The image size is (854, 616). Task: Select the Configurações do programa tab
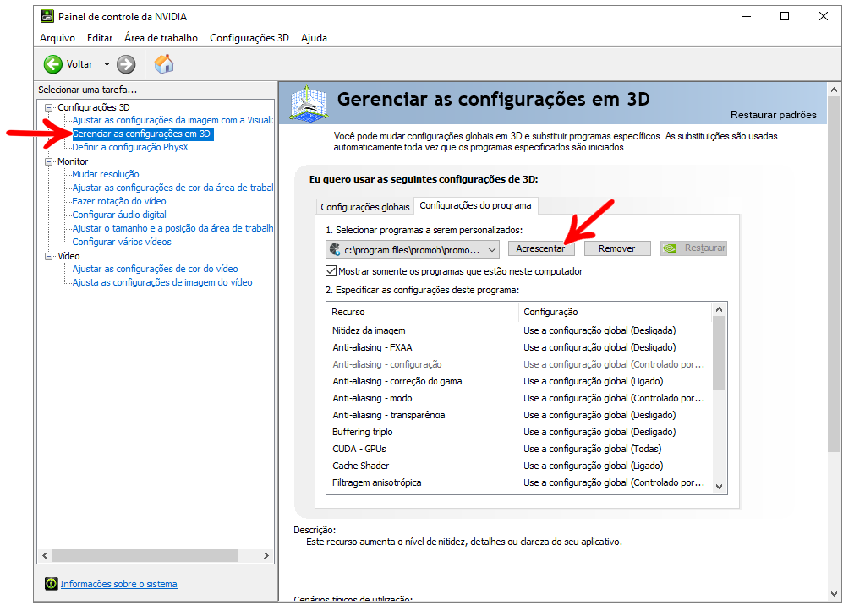click(x=475, y=205)
